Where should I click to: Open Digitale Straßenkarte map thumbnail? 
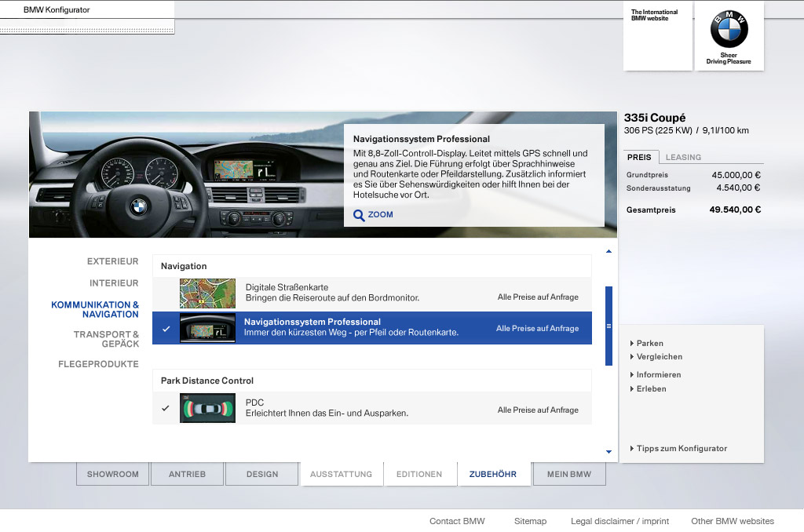207,293
